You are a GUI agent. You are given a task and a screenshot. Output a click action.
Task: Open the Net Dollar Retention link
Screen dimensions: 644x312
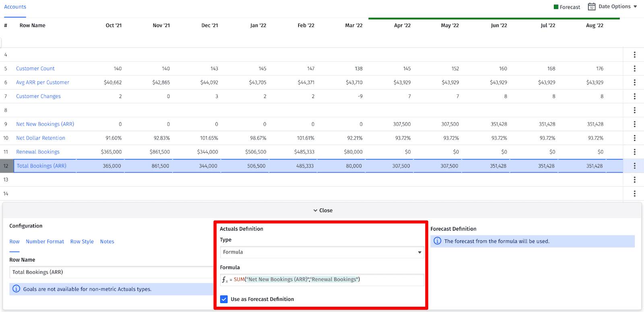click(x=41, y=138)
